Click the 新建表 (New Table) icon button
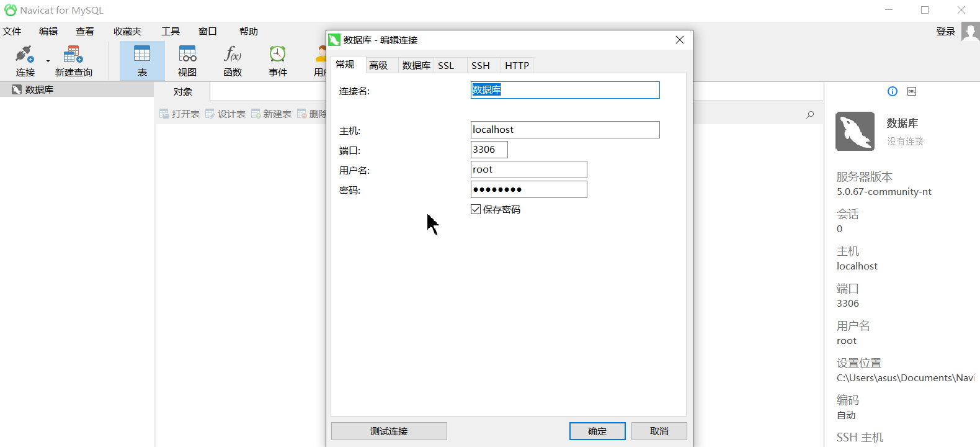This screenshot has width=980, height=447. pyautogui.click(x=271, y=114)
